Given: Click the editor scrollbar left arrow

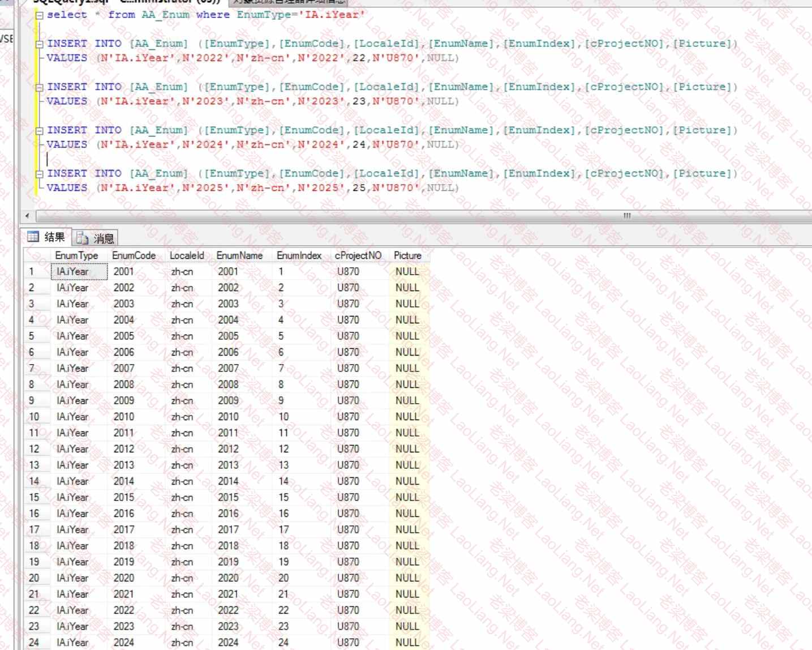Looking at the screenshot, I should tap(27, 216).
